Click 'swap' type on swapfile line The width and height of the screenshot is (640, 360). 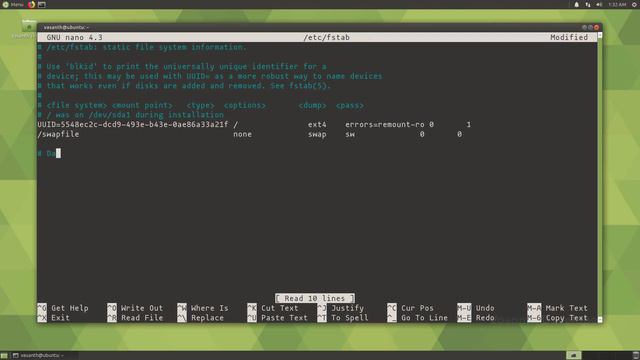317,134
